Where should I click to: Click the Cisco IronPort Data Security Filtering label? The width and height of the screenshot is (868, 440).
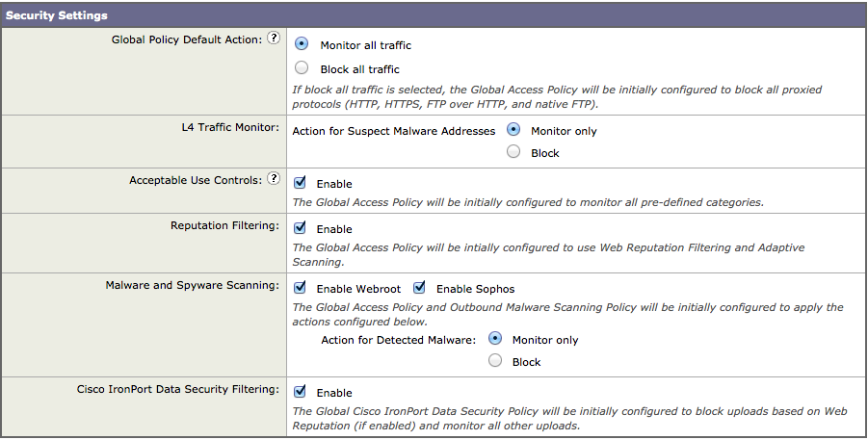pyautogui.click(x=177, y=389)
